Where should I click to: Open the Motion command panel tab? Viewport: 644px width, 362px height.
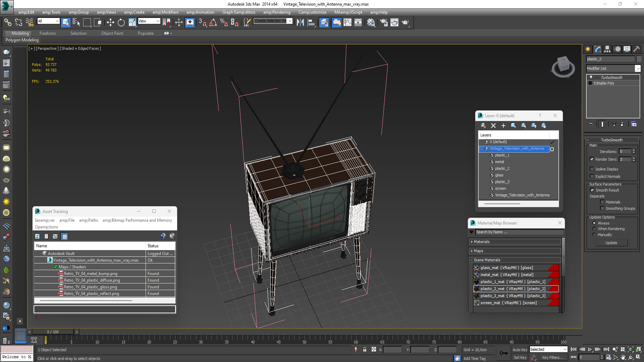(x=618, y=49)
